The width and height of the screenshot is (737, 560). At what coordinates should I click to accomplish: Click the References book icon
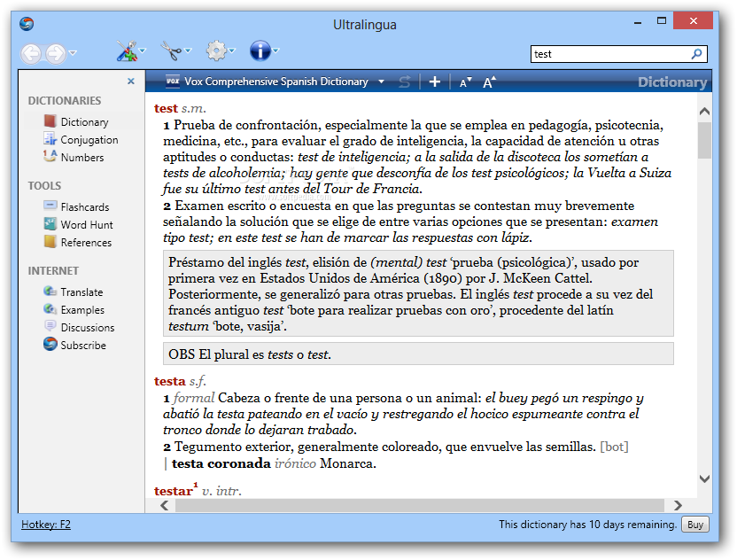[50, 241]
